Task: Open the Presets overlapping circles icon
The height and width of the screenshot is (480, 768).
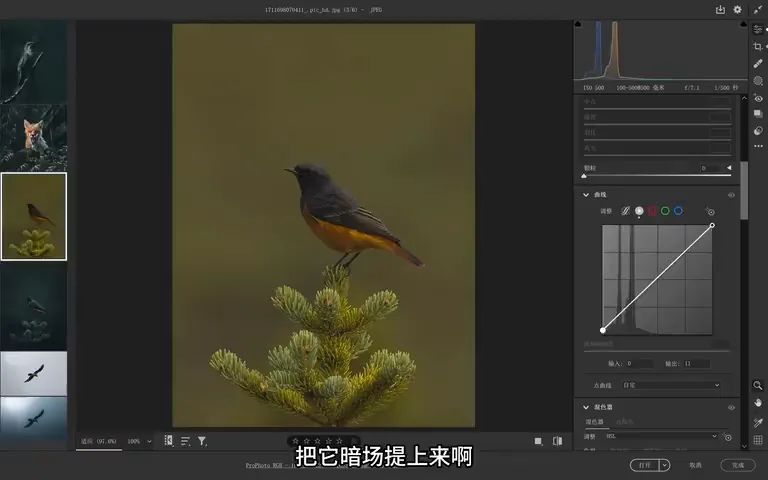Action: (758, 130)
